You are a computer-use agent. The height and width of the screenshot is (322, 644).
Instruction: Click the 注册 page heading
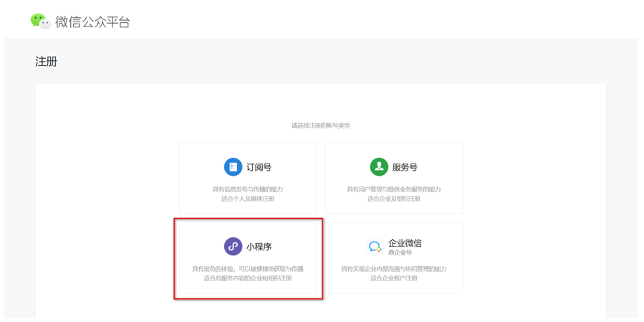pos(47,62)
